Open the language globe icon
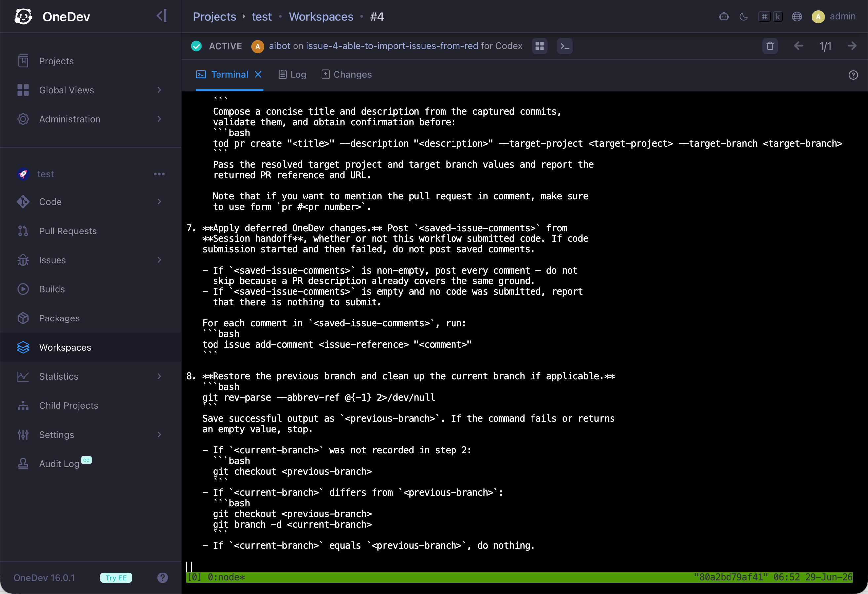This screenshot has width=868, height=594. (797, 17)
